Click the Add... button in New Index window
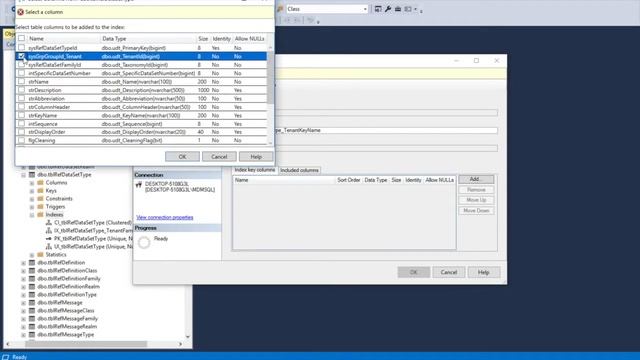This screenshot has height=360, width=640. click(x=476, y=179)
